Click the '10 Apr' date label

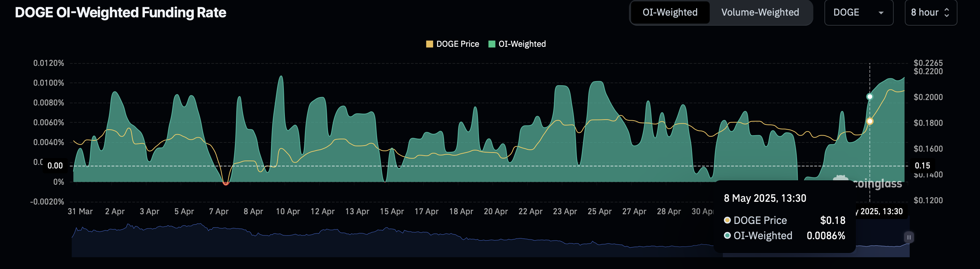click(288, 211)
